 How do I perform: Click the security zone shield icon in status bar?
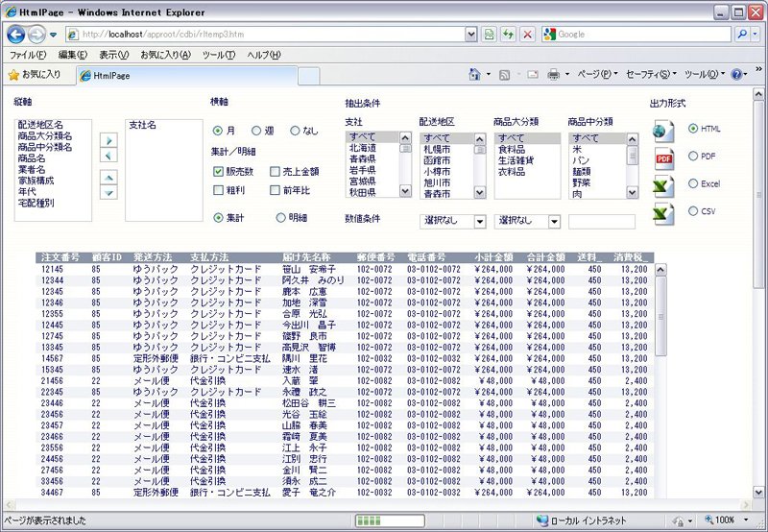tap(678, 520)
